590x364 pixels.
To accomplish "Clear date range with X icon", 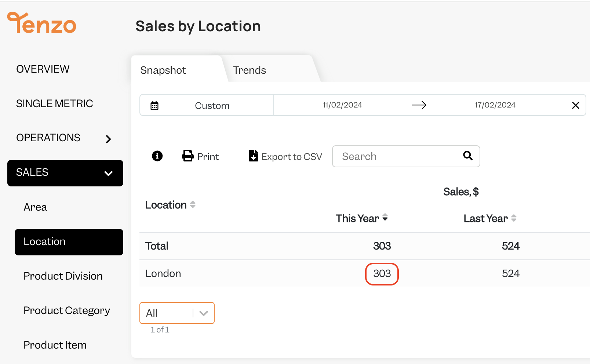I will tap(575, 105).
